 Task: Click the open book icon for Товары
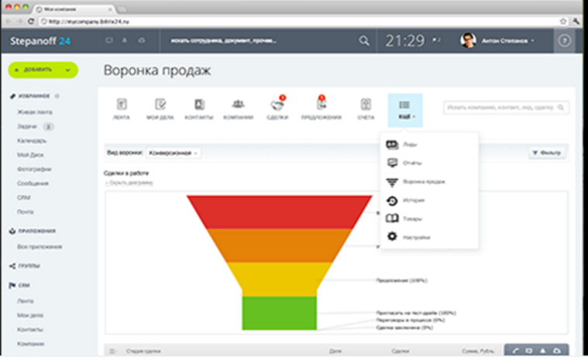point(392,218)
